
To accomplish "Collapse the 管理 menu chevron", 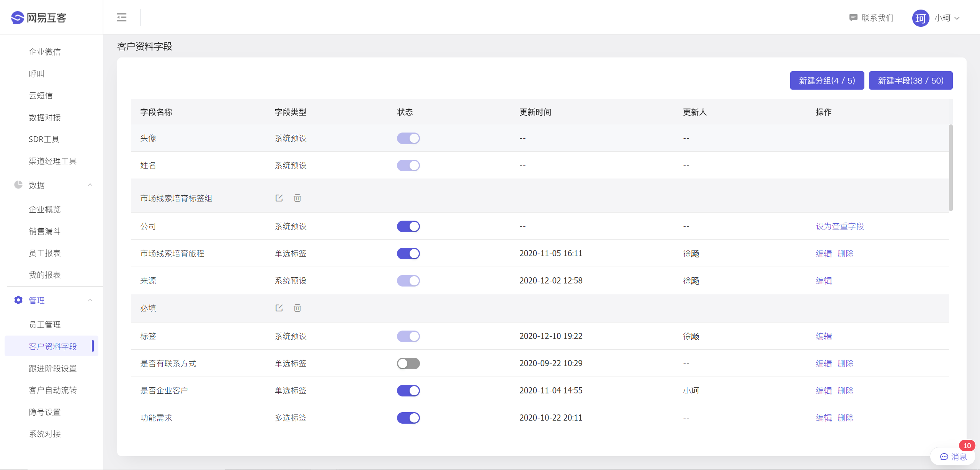I will 90,300.
